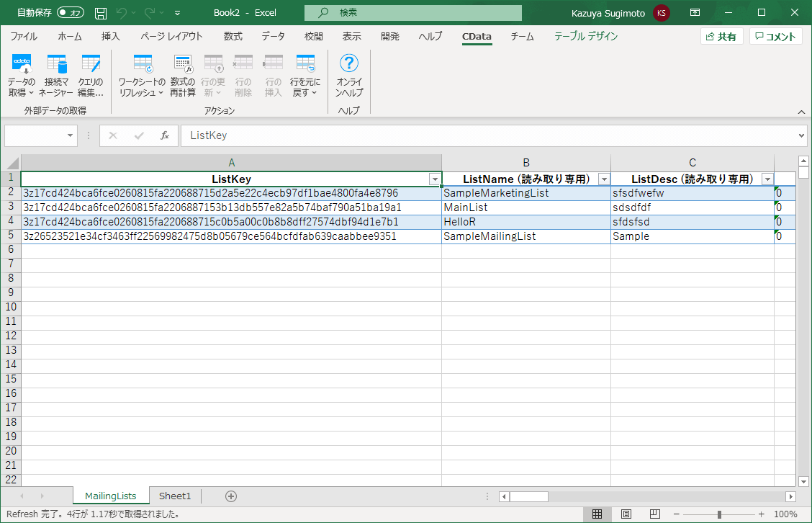812x523 pixels.
Task: Click the save icon in title bar
Action: click(x=101, y=13)
